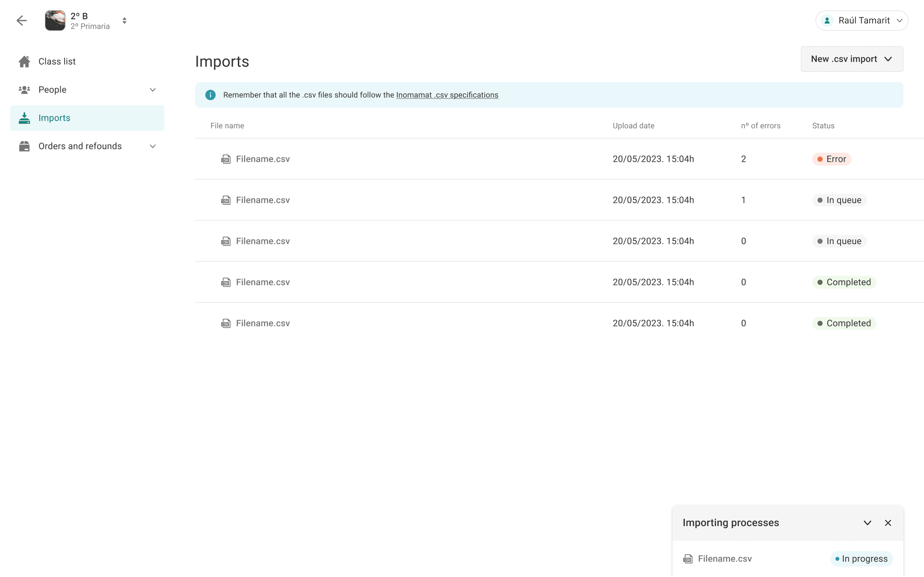
Task: Open Inomamat .csv specifications link
Action: coord(447,95)
